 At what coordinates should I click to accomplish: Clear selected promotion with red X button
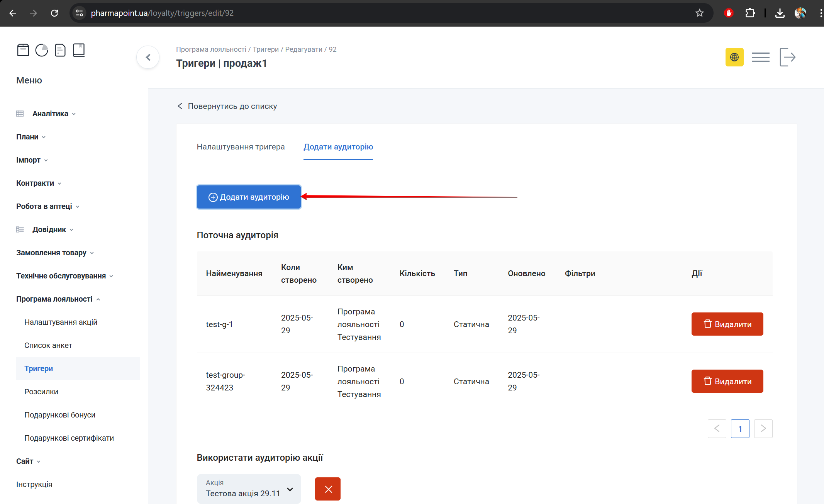click(327, 489)
